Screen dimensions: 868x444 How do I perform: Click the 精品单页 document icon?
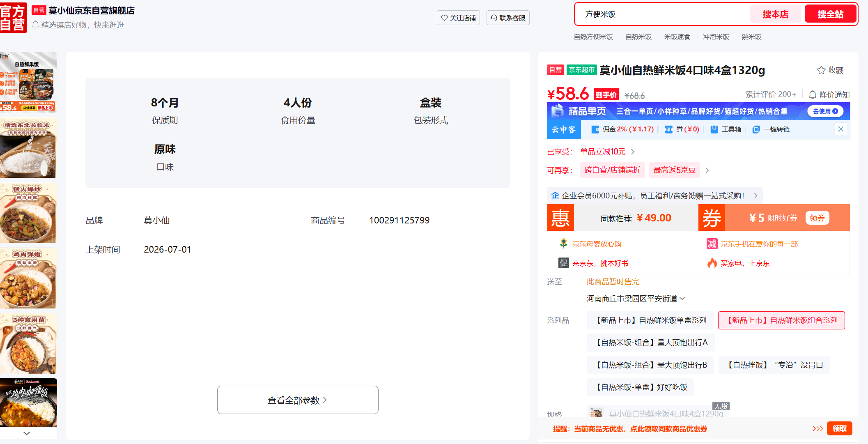558,111
